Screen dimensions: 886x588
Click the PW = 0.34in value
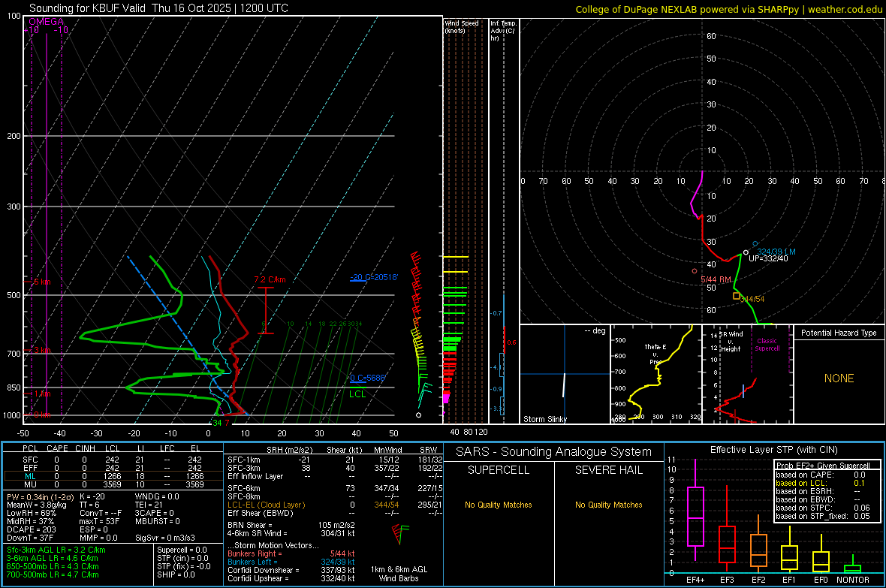(x=39, y=496)
